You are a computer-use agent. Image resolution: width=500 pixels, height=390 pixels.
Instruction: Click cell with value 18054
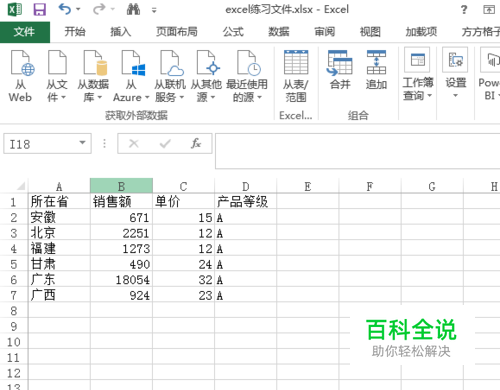click(x=121, y=280)
